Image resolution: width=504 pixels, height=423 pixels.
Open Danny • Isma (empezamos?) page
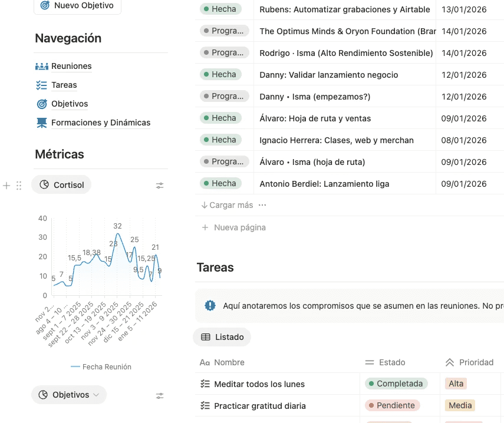point(315,97)
